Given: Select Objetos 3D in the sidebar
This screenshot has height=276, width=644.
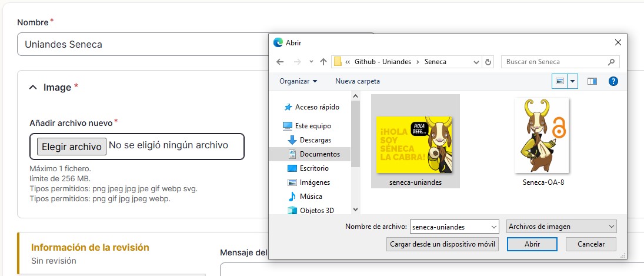Looking at the screenshot, I should click(316, 210).
